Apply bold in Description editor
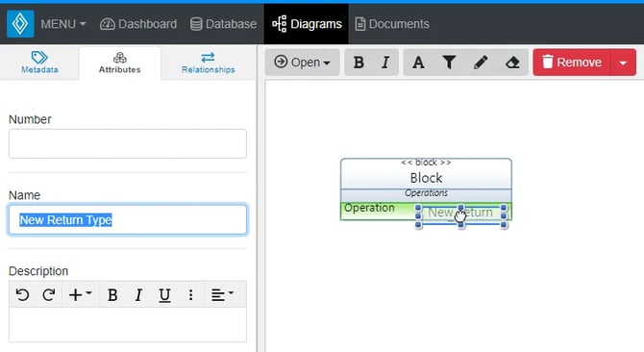644x352 pixels. coord(112,294)
